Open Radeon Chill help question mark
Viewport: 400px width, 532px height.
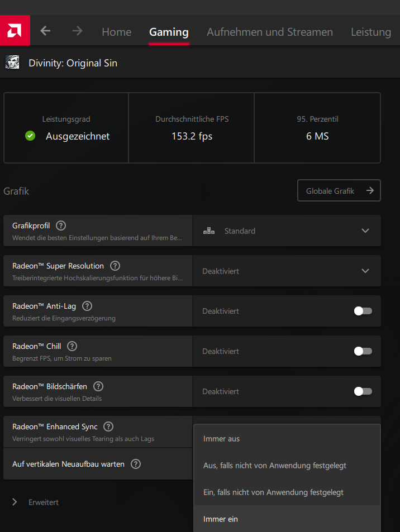click(x=72, y=346)
